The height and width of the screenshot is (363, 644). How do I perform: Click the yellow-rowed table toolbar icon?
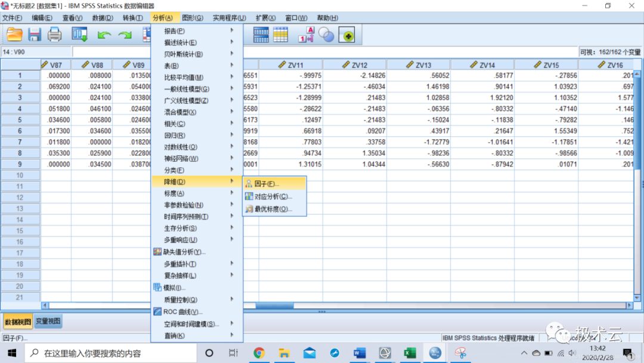[x=280, y=35]
